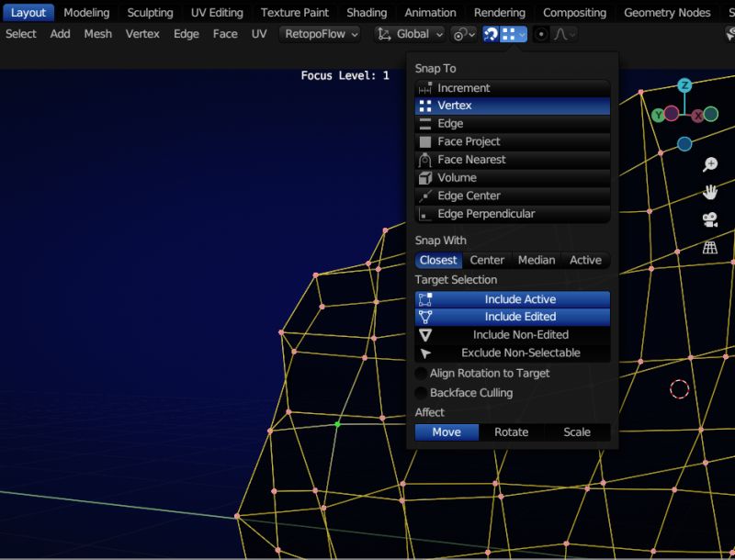Click the zoom magnifier icon in viewport
The width and height of the screenshot is (735, 560).
pos(709,163)
